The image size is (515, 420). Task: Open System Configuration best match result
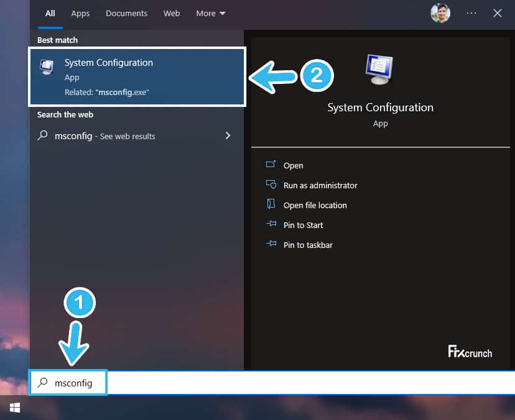(x=137, y=77)
